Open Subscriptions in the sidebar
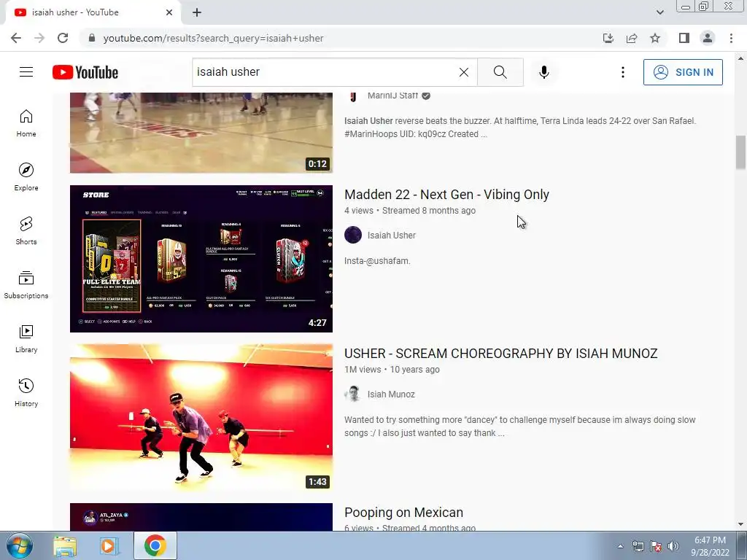Screen dimensions: 747x560 click(26, 285)
